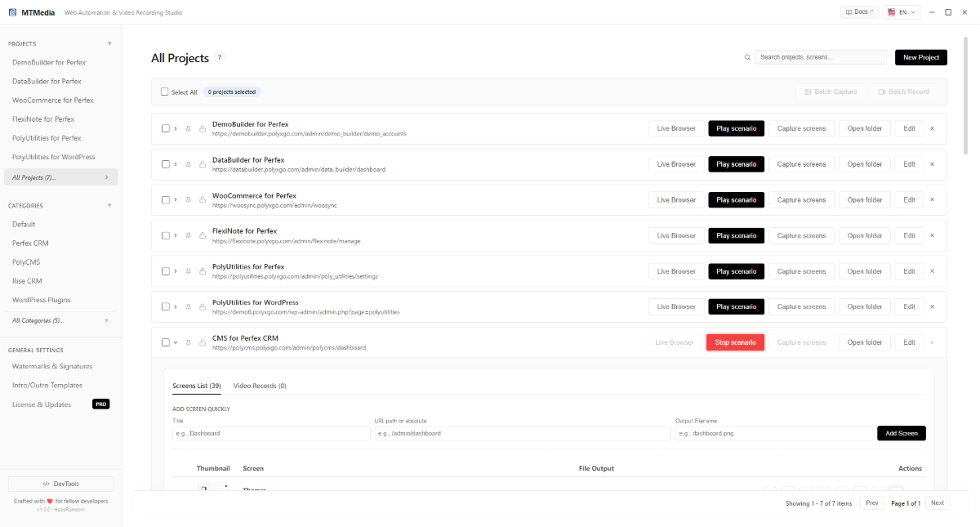Focus the Title input field
Image resolution: width=980 pixels, height=527 pixels.
[x=271, y=433]
